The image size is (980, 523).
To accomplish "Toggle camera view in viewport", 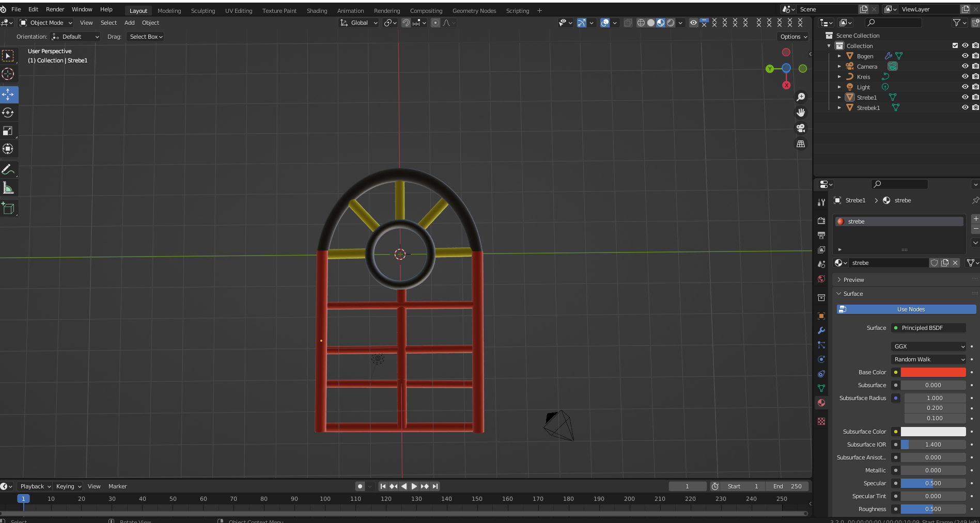I will [x=801, y=128].
